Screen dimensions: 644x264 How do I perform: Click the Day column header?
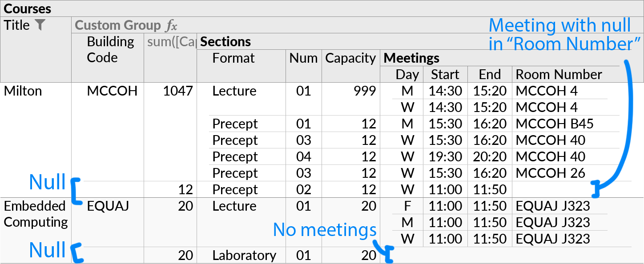pos(407,74)
